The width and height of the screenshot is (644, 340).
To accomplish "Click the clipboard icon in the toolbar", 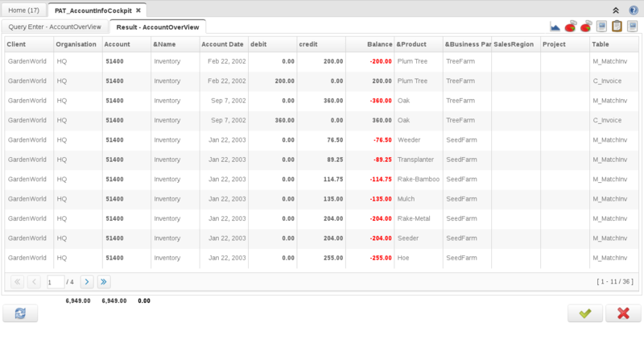I will tap(617, 27).
